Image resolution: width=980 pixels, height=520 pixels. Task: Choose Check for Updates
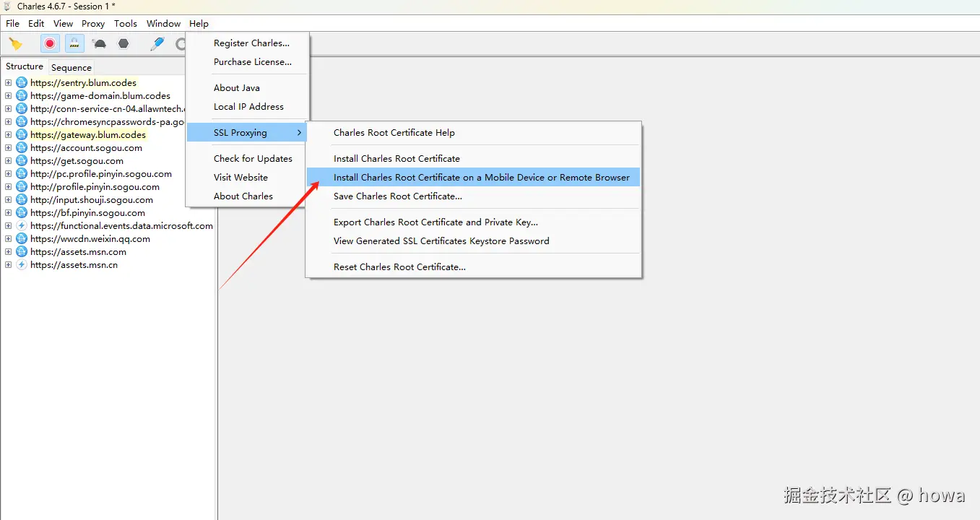click(248, 159)
